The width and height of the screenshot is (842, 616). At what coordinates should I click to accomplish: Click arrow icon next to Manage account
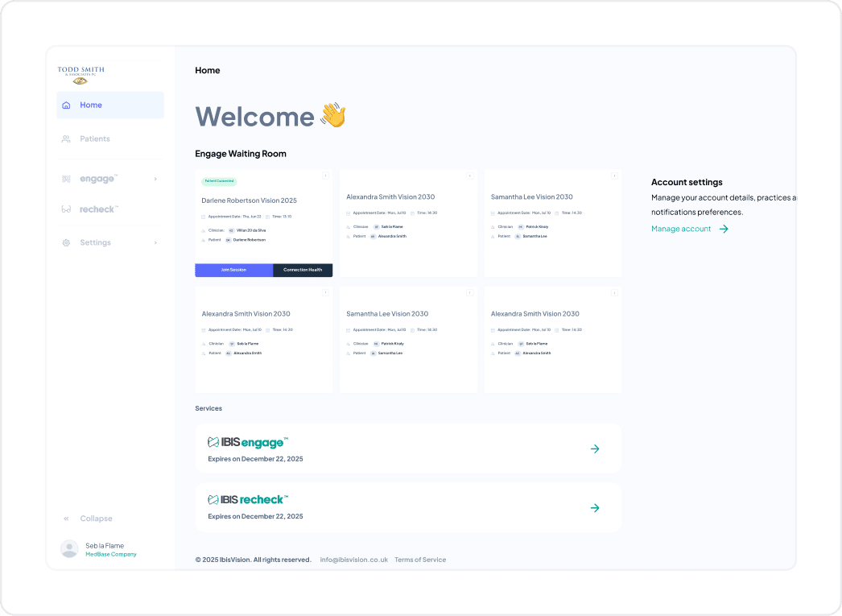pos(724,229)
